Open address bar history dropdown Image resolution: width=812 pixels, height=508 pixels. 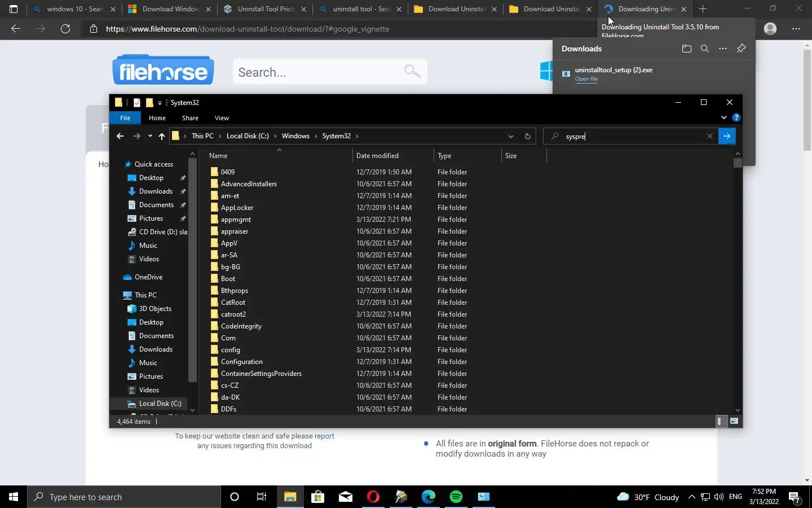(x=510, y=136)
